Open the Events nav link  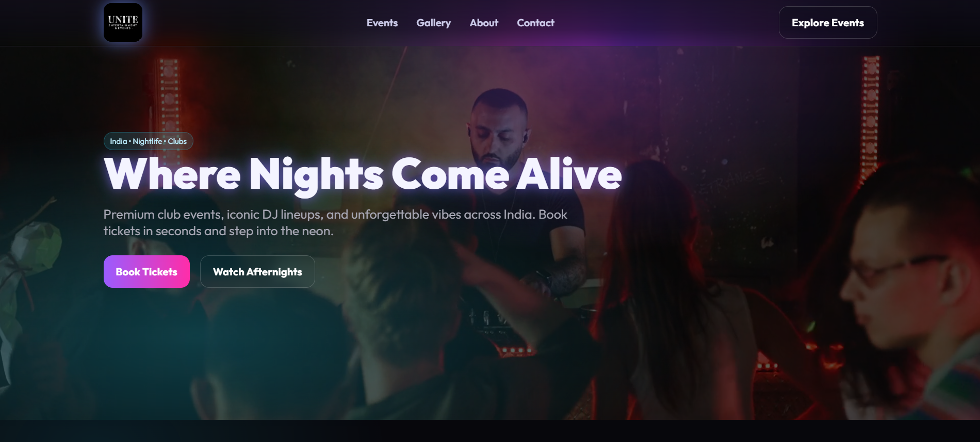pyautogui.click(x=382, y=23)
